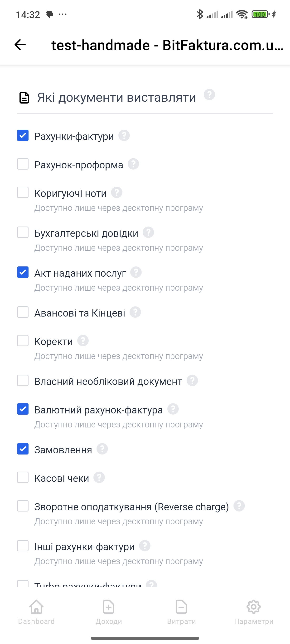Click the Валютний рахунок-фактура label

[99, 410]
